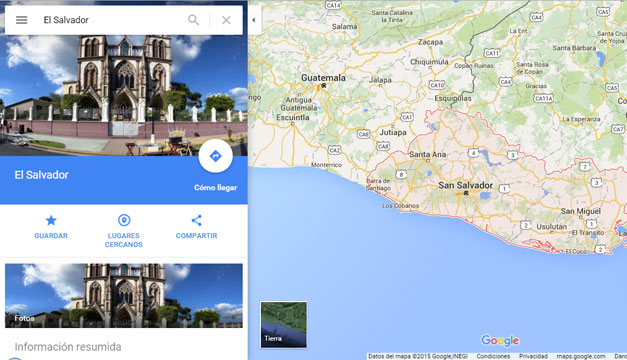Save place with Guardar star icon
The width and height of the screenshot is (627, 360).
tap(51, 227)
